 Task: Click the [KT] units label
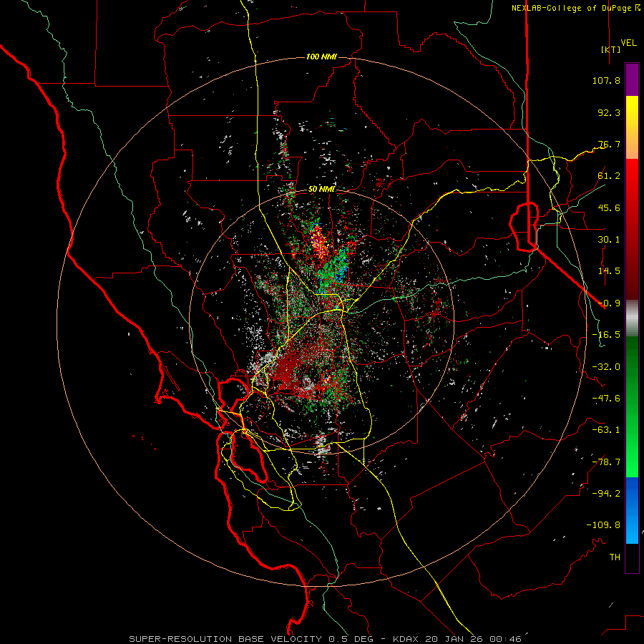coord(611,49)
